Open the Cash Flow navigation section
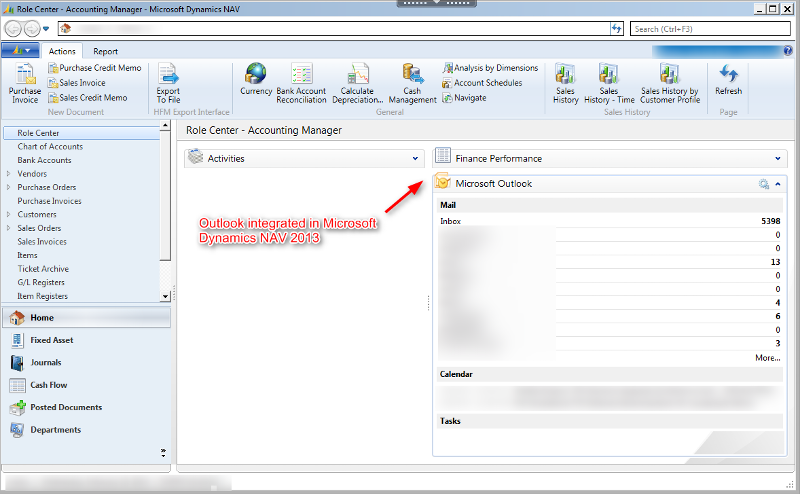The width and height of the screenshot is (800, 494). pyautogui.click(x=86, y=385)
